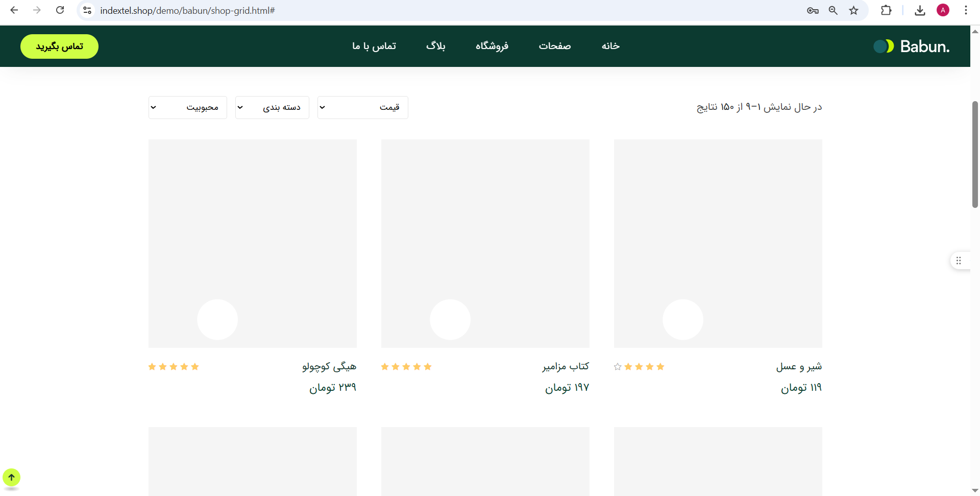Expand the قیمت price dropdown
Screen dimensions: 980x496
point(362,107)
